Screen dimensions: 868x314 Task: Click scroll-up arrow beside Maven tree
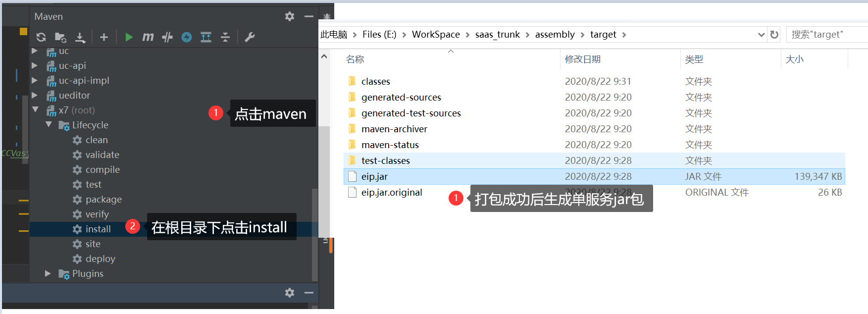(324, 56)
